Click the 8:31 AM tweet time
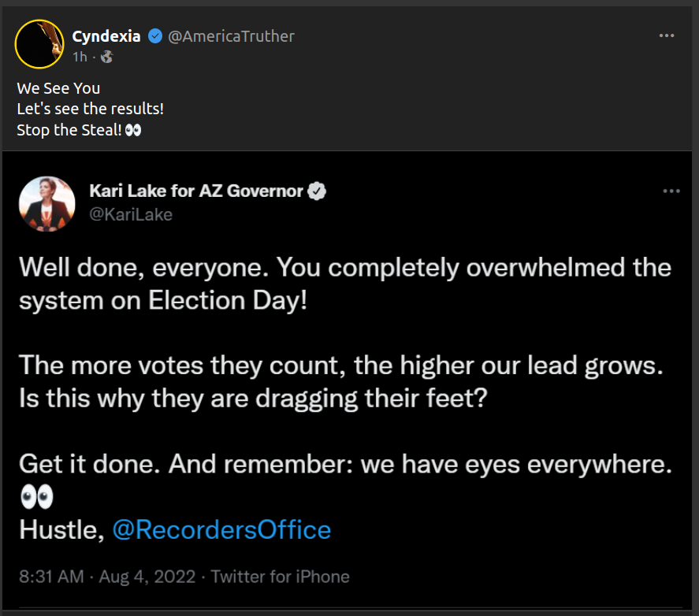 pos(51,577)
